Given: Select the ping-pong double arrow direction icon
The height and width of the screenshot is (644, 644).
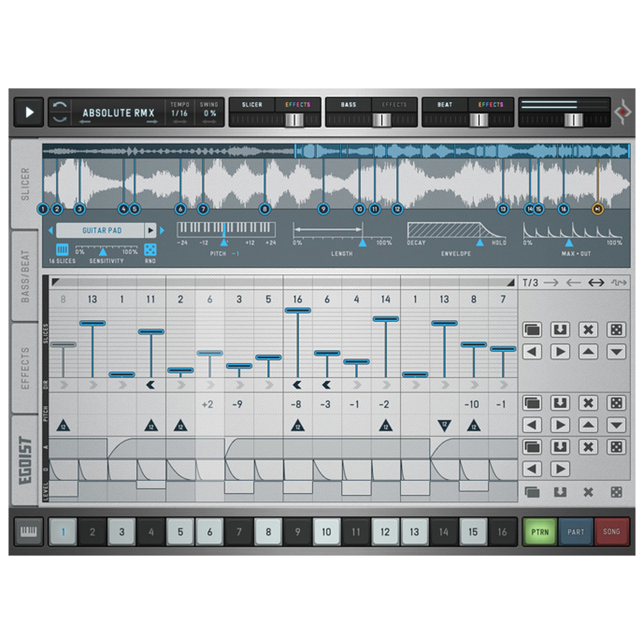Looking at the screenshot, I should pos(596,283).
